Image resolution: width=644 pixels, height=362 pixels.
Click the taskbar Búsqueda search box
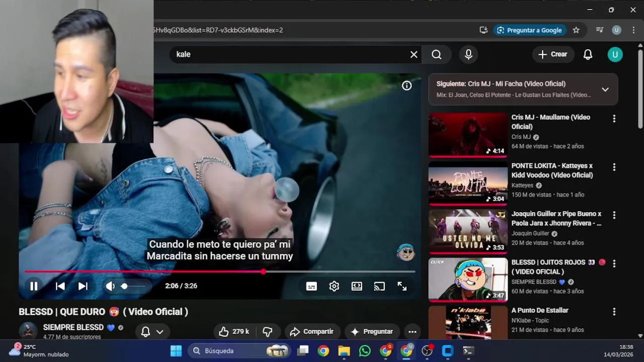tap(239, 350)
